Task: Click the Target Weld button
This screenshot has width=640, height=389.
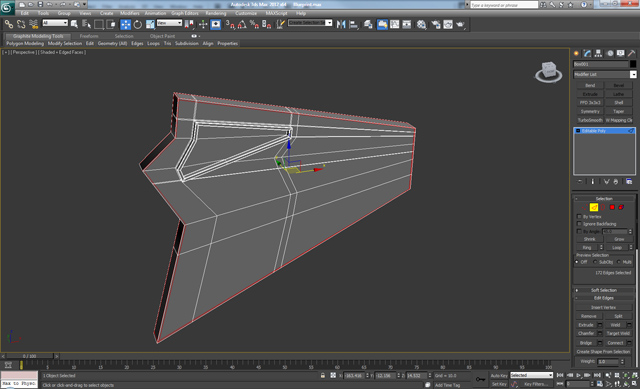Action: [618, 334]
